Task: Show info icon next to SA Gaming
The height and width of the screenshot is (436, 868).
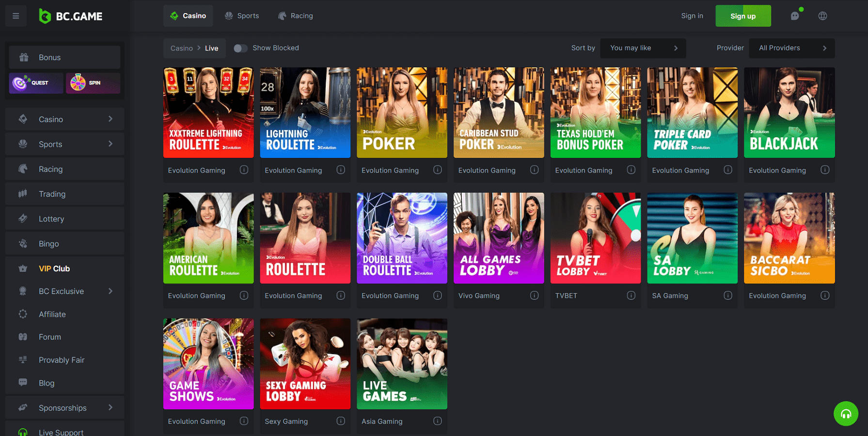Action: [728, 296]
